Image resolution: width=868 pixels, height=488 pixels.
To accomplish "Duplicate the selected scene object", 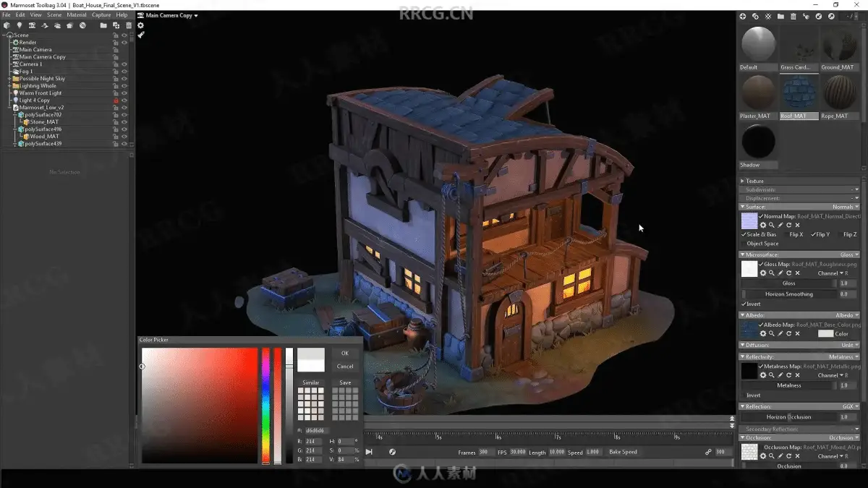I will pos(116,25).
